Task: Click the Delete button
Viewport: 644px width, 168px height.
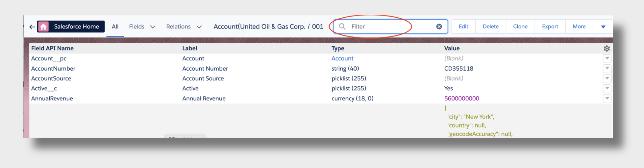Action: coord(490,27)
